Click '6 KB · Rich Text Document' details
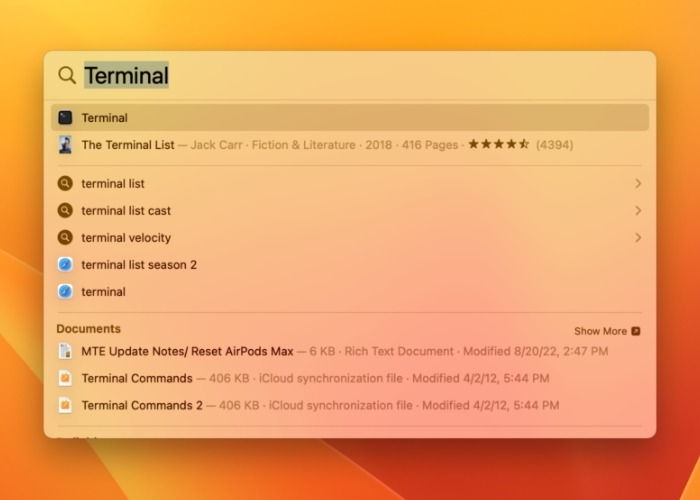Image resolution: width=700 pixels, height=500 pixels. [x=381, y=351]
